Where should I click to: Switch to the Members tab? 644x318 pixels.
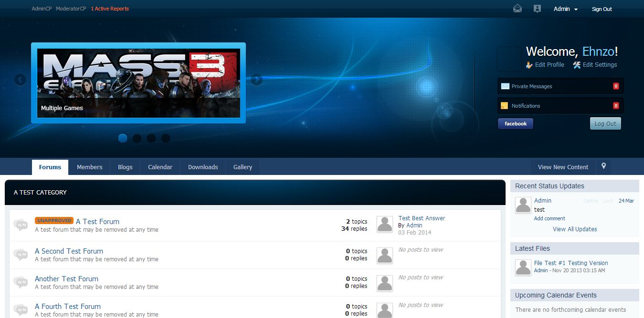90,167
